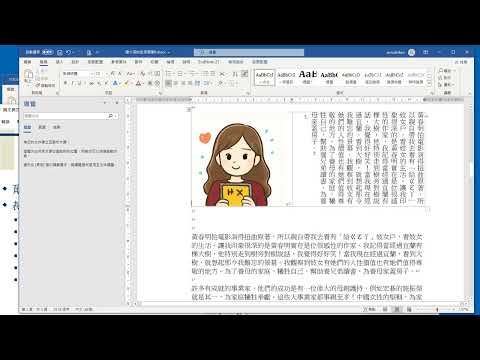Select the first heading entry in Navigation pane
Viewport: 480px width, 360px height.
(45, 142)
